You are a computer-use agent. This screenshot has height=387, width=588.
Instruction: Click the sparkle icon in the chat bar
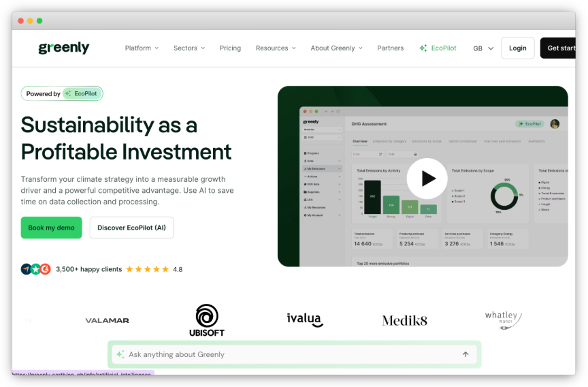point(120,354)
